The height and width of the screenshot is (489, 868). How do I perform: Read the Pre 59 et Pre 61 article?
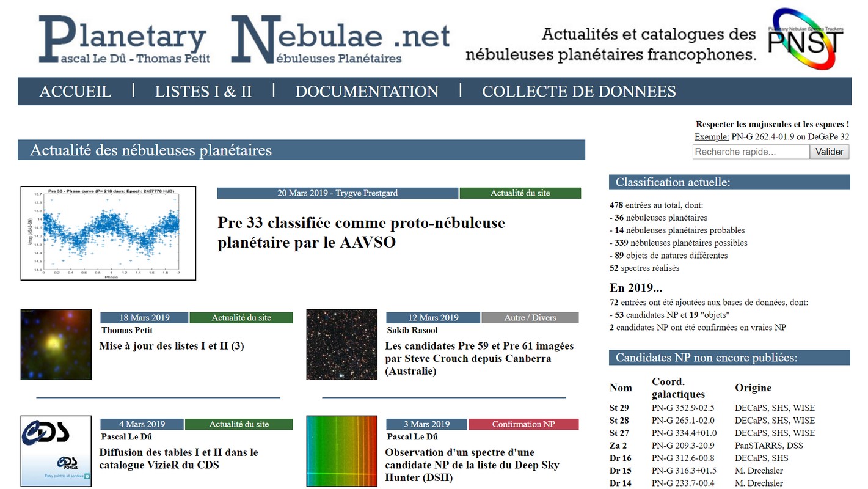479,358
